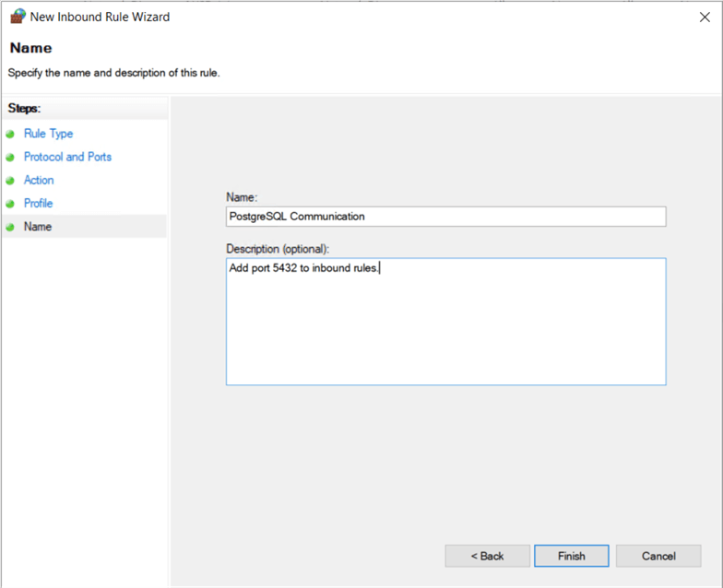The image size is (723, 588).
Task: Click the firewall wizard icon in title bar
Action: coord(17,17)
